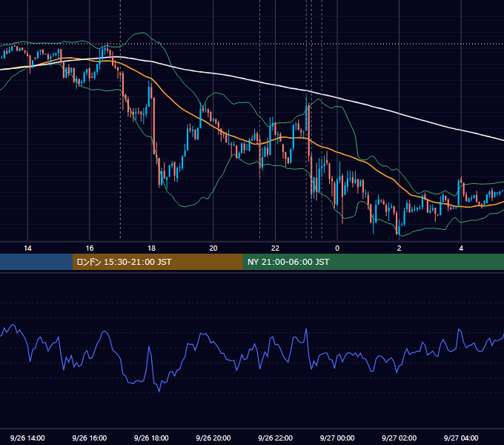Click the NY 21:00-06:00 JST session bar

[373, 262]
